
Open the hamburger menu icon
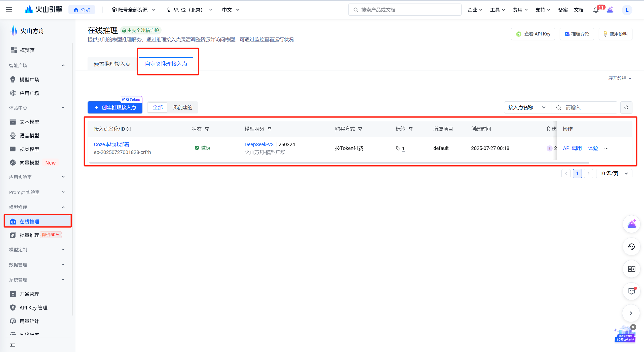point(9,10)
